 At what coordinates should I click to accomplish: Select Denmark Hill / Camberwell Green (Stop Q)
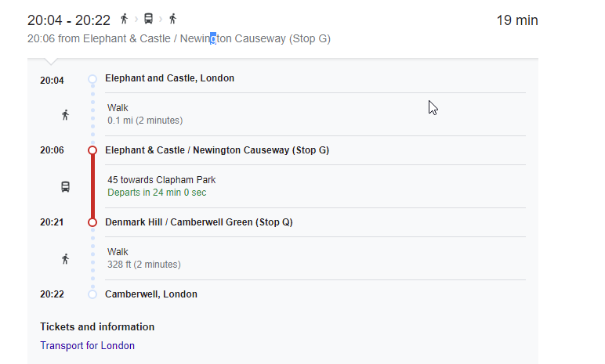coord(198,222)
